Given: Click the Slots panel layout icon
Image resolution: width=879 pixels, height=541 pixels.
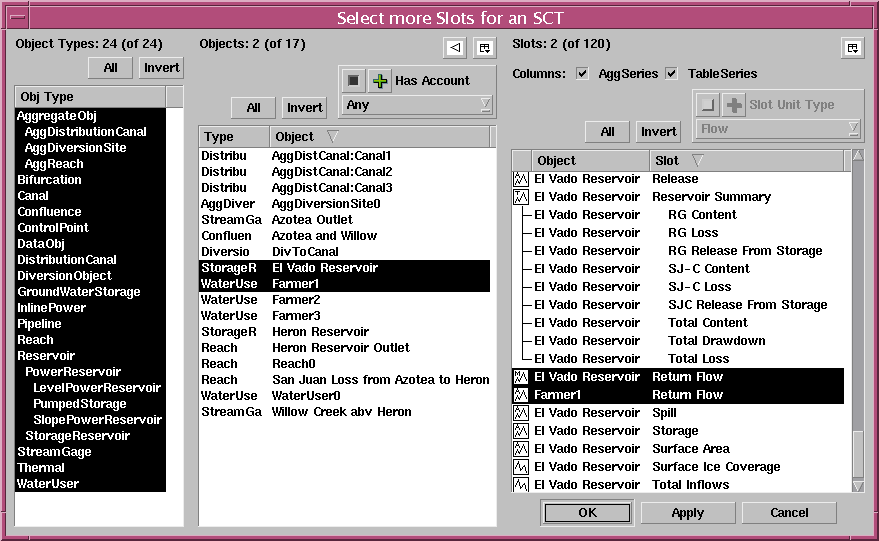Looking at the screenshot, I should click(853, 48).
